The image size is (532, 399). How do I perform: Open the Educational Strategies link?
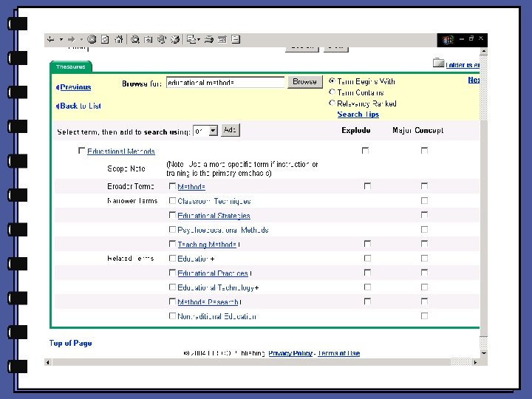214,216
